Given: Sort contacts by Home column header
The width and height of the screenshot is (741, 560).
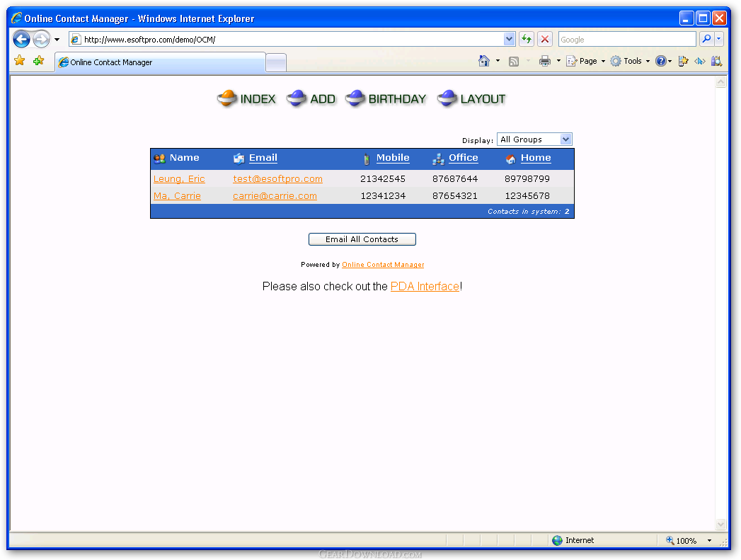Looking at the screenshot, I should click(x=536, y=158).
